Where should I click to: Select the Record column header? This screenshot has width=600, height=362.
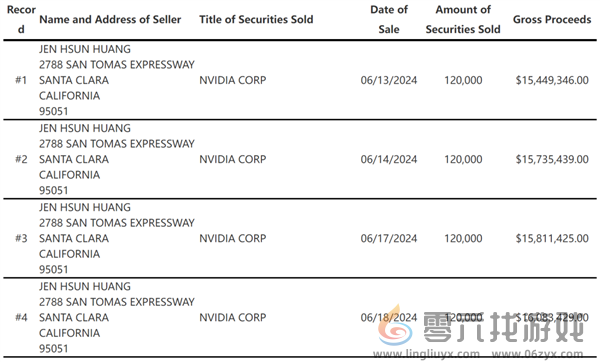click(x=21, y=19)
